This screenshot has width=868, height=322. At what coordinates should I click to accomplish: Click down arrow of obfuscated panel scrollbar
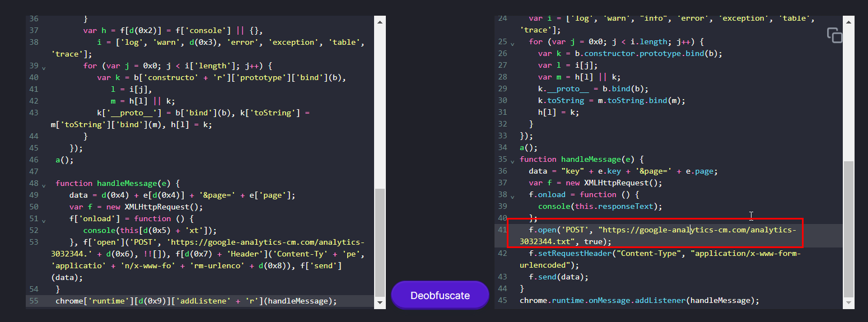pyautogui.click(x=380, y=303)
